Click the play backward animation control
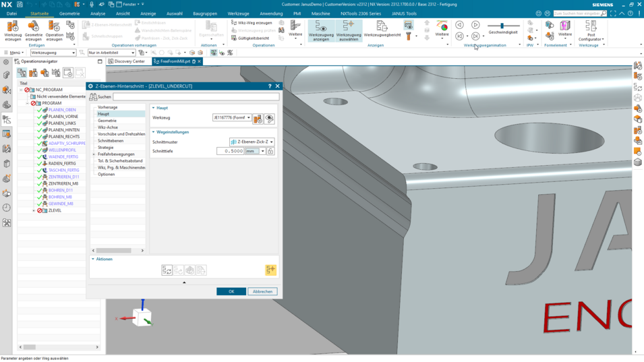Image resolution: width=644 pixels, height=362 pixels. pos(459,25)
